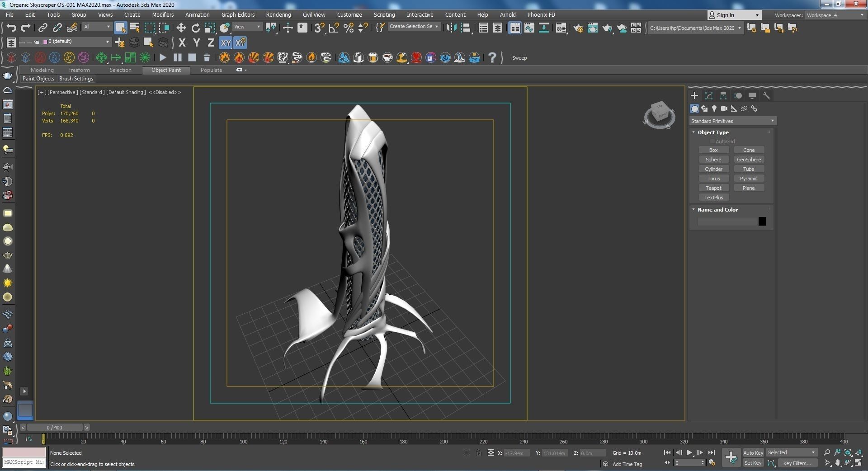Click the Torus primitive button

click(713, 179)
